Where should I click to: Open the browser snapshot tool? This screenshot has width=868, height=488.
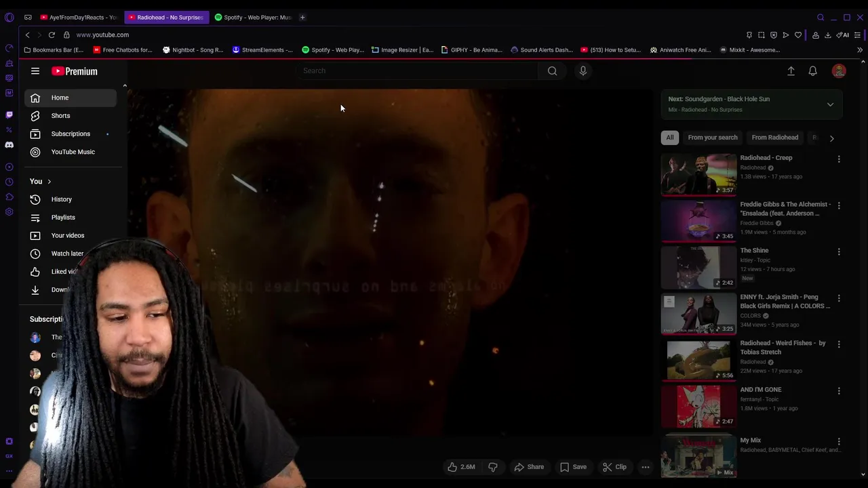[x=762, y=35]
